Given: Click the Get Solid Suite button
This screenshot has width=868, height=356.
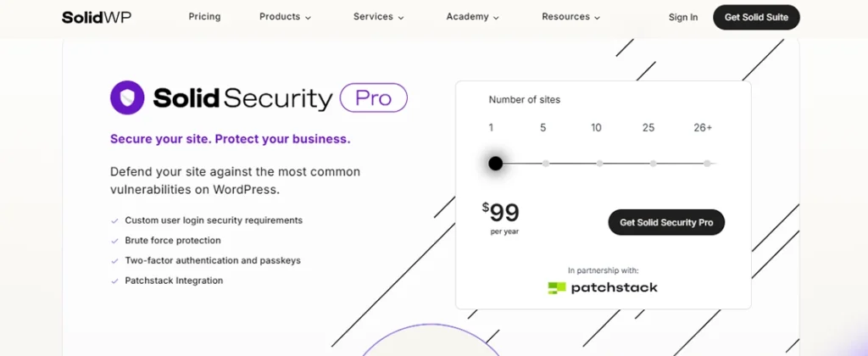Looking at the screenshot, I should click(756, 17).
